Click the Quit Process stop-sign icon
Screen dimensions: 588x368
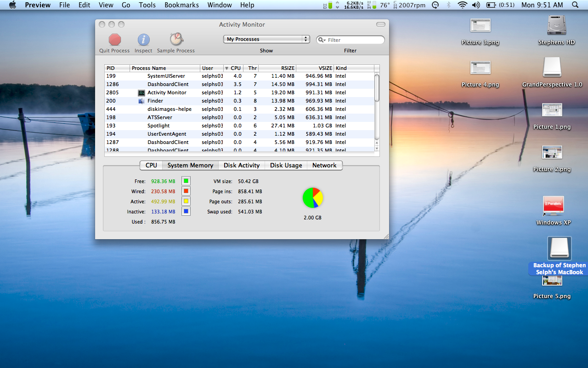pyautogui.click(x=114, y=40)
